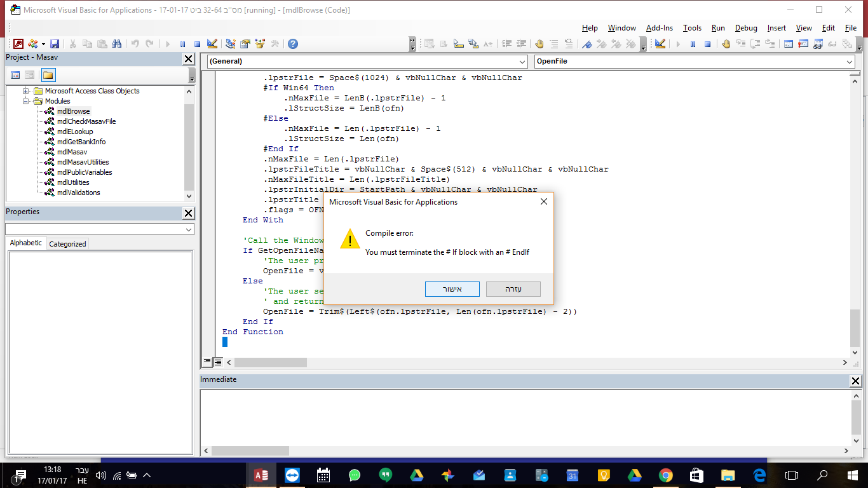The height and width of the screenshot is (488, 868).
Task: Open the Help menu
Action: coord(590,28)
